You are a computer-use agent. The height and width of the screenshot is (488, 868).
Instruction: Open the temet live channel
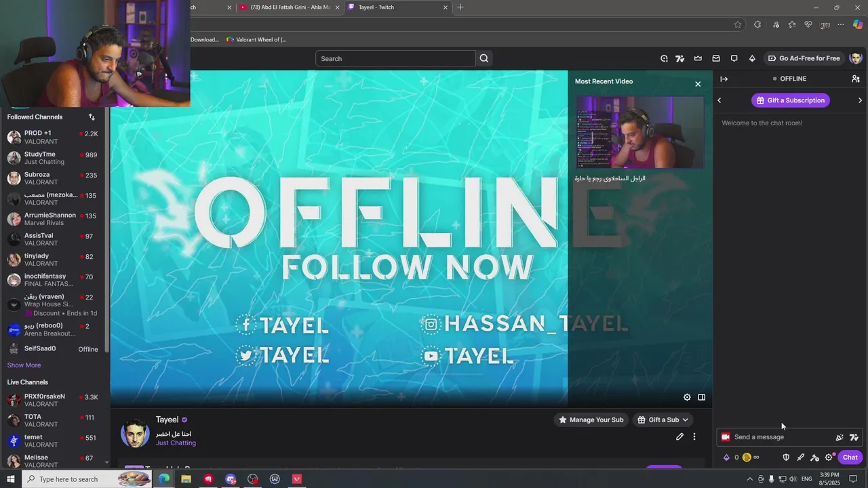(53, 441)
